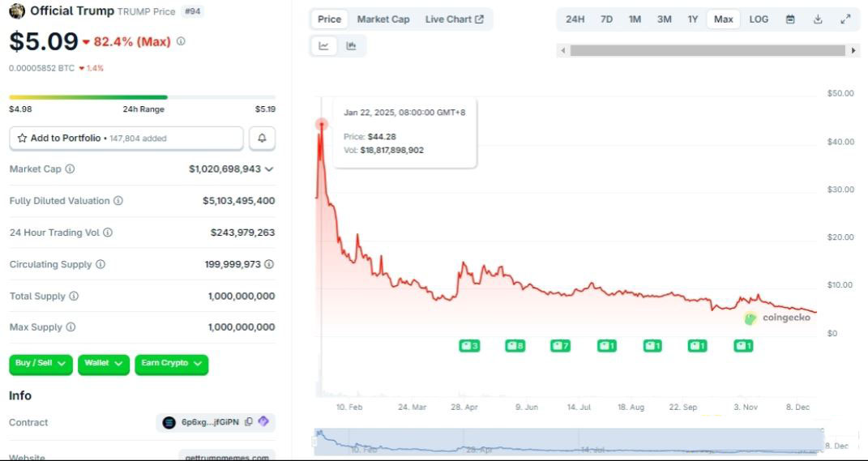Screen dimensions: 868x461
Task: Open the Wallet dropdown
Action: coord(104,364)
